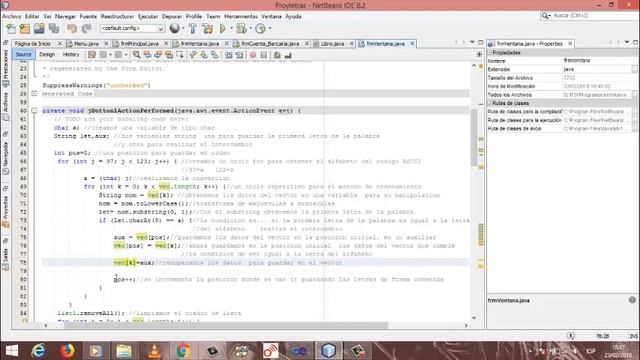The height and width of the screenshot is (360, 640).
Task: Toggle highlight search in editor toolbar
Action: click(169, 55)
